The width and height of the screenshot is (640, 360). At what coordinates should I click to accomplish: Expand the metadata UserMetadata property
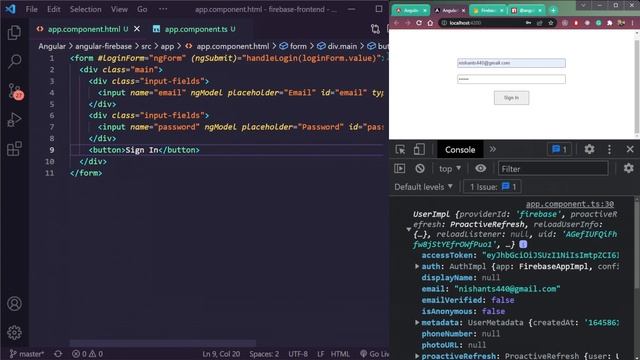point(417,322)
